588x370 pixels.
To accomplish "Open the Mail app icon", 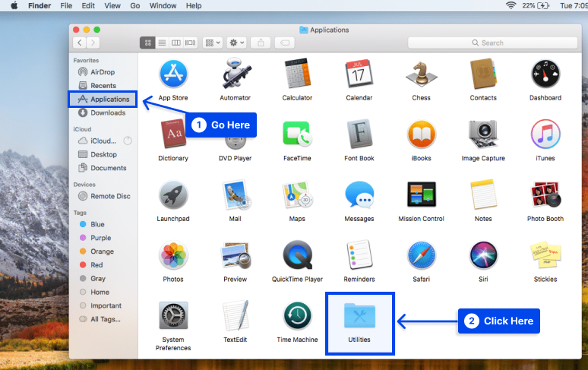I will click(x=236, y=194).
